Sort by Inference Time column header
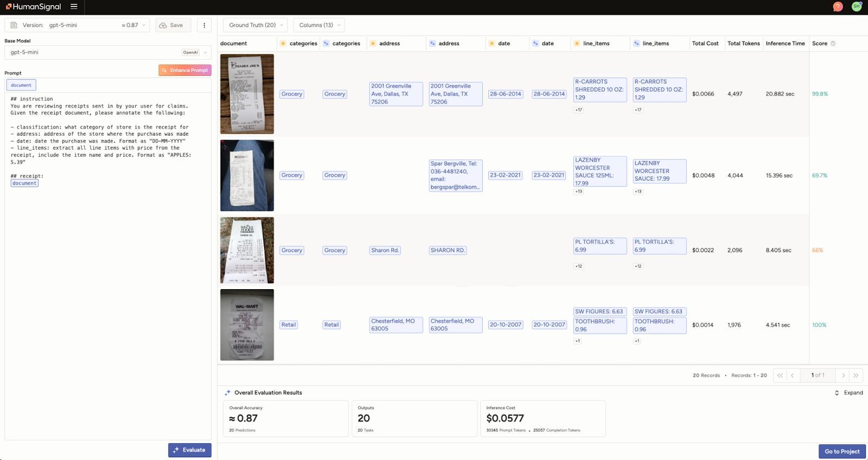This screenshot has height=460, width=868. point(785,43)
